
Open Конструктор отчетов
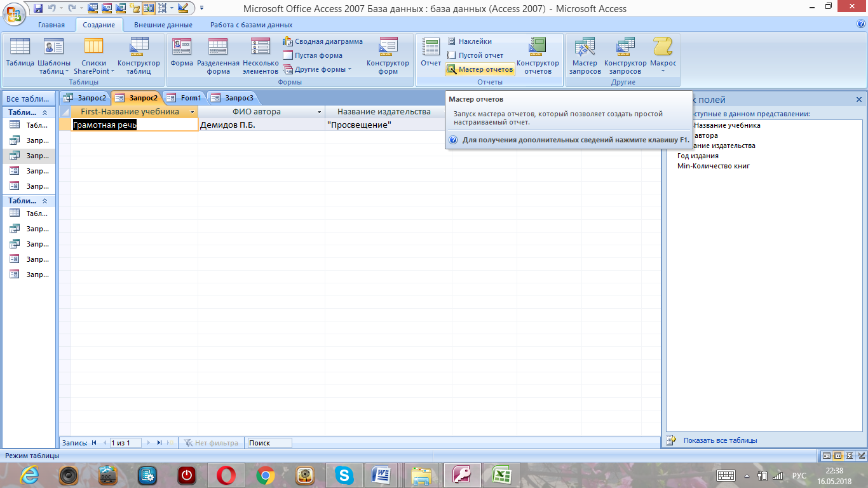click(x=538, y=56)
